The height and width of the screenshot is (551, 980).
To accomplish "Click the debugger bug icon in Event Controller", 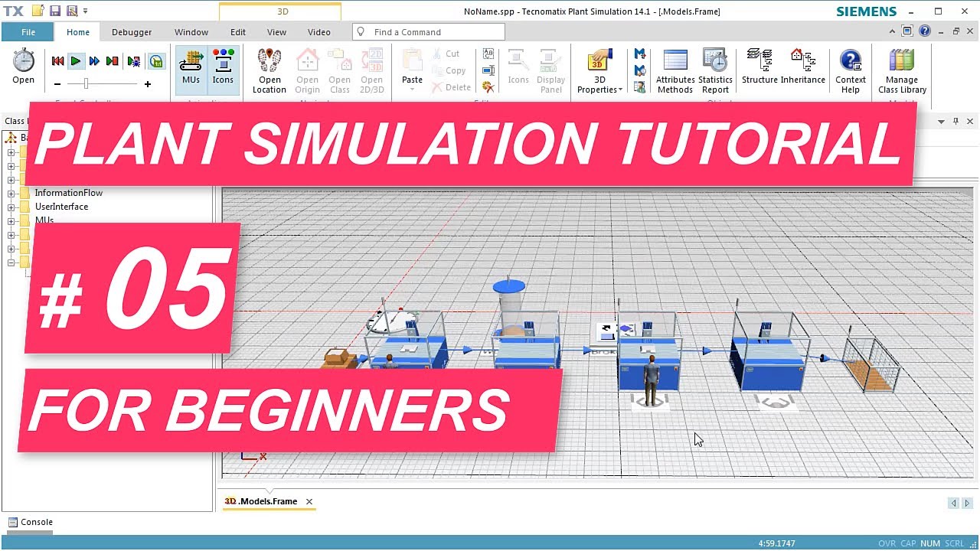I will tap(134, 61).
